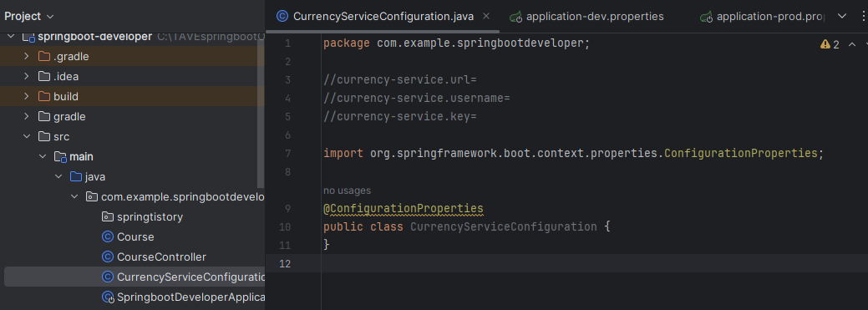Open the springtistory package
Viewport: 868px width, 310px height.
pyautogui.click(x=150, y=217)
